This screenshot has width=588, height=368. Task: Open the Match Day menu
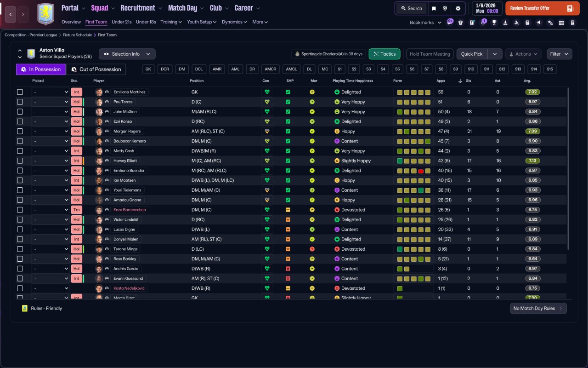coord(187,8)
